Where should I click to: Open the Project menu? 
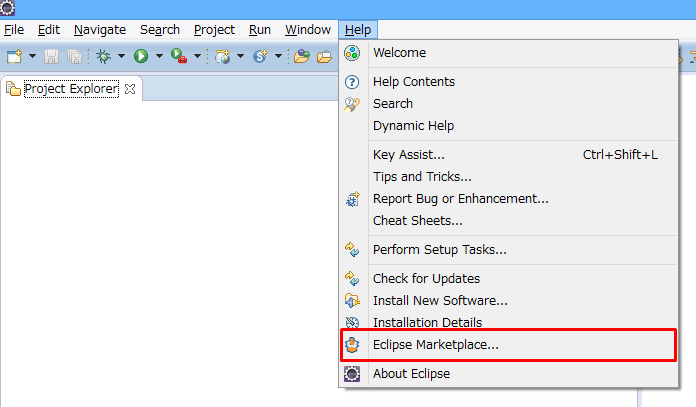point(214,30)
